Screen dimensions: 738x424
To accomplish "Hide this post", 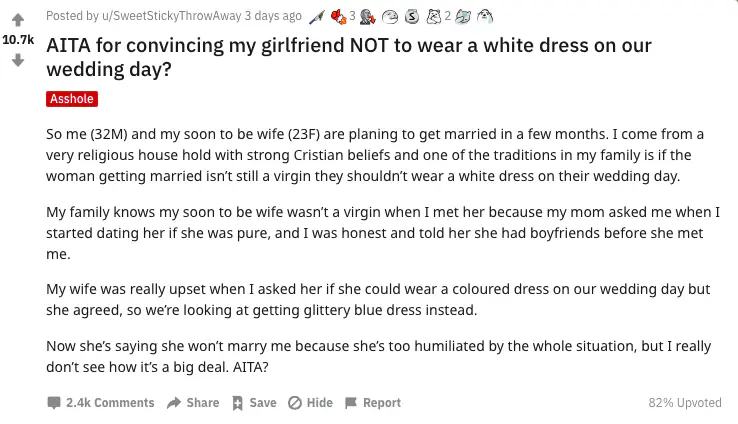I will [x=310, y=403].
